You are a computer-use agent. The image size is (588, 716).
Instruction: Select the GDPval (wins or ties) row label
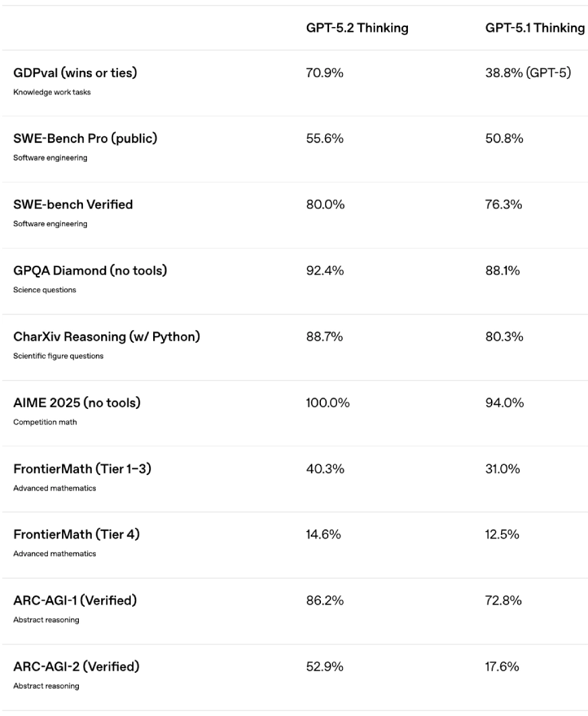tap(75, 73)
